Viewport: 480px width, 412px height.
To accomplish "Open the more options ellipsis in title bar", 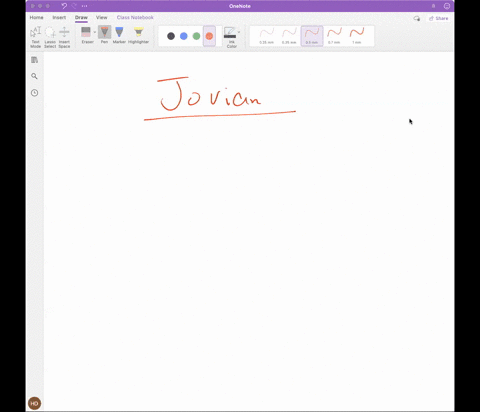I will 84,6.
